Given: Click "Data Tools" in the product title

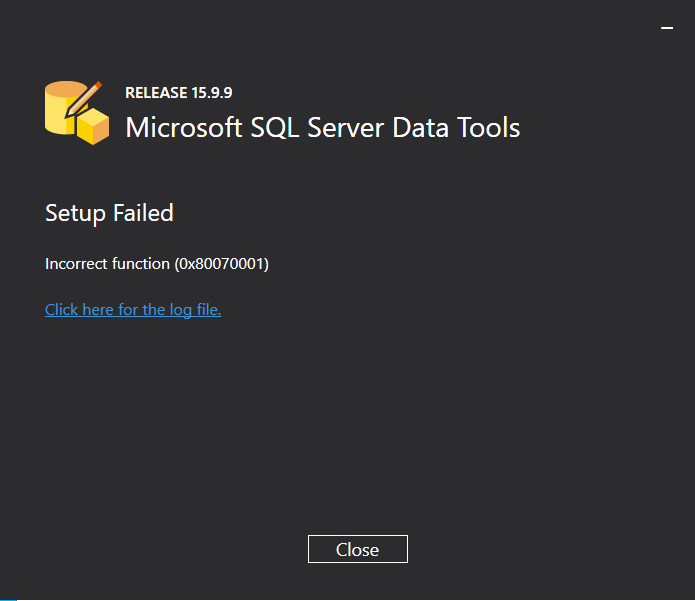Looking at the screenshot, I should (456, 128).
